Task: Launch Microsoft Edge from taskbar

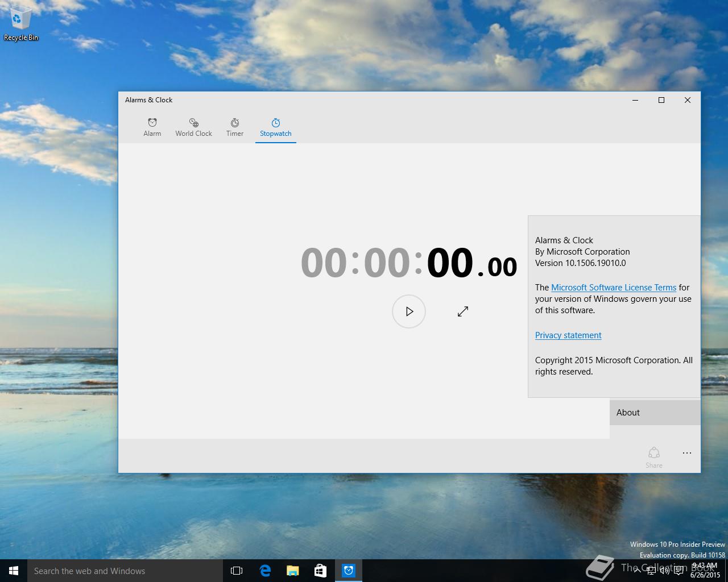Action: coord(265,571)
